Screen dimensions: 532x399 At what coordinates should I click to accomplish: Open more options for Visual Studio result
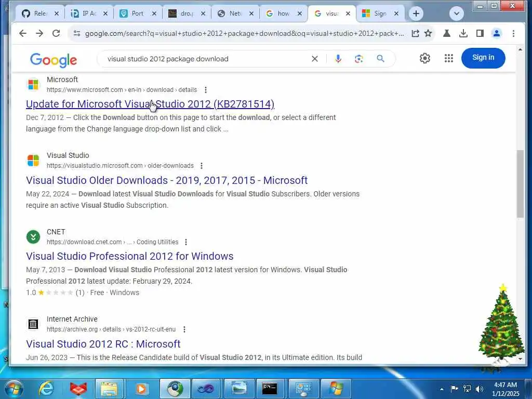click(x=202, y=166)
